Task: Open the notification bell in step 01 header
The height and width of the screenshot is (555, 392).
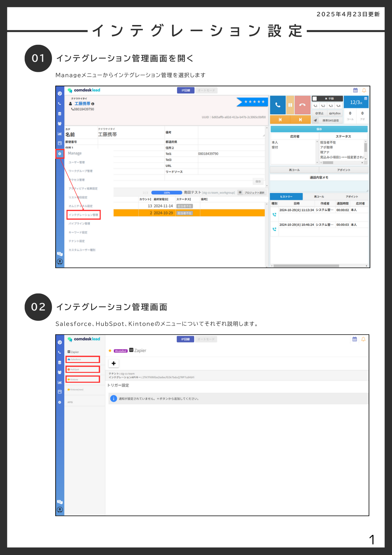Action: click(x=364, y=90)
